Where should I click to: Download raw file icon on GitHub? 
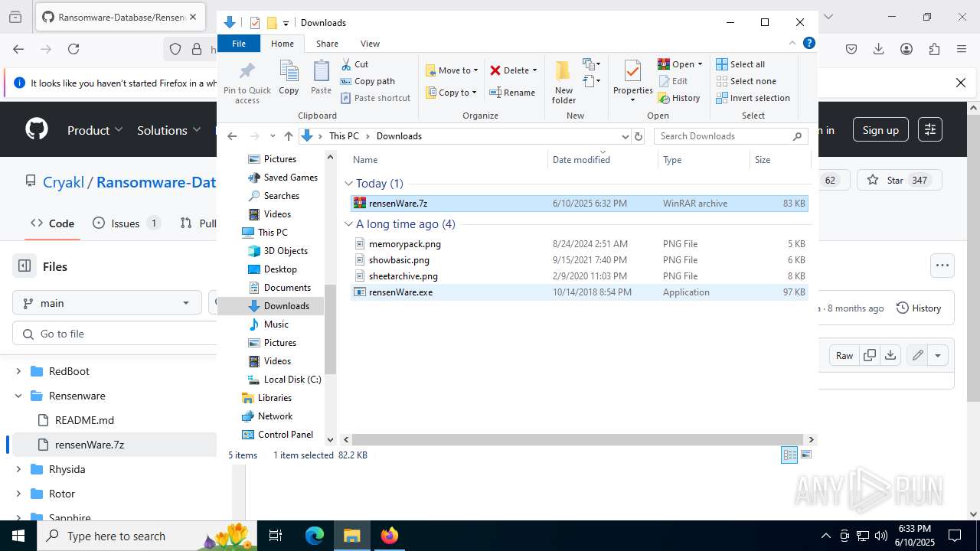890,355
